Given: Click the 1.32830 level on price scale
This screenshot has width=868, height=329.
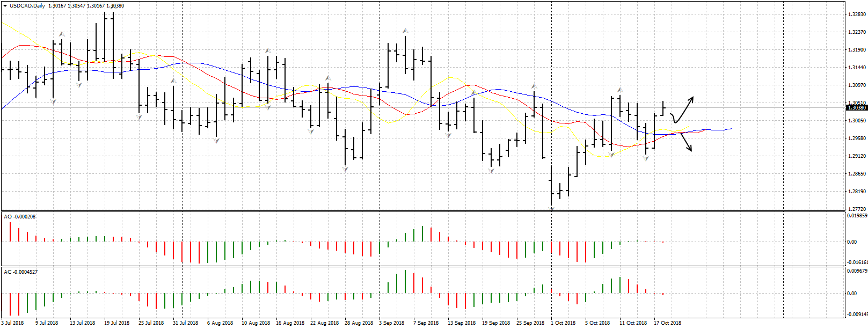Looking at the screenshot, I should click(x=856, y=14).
